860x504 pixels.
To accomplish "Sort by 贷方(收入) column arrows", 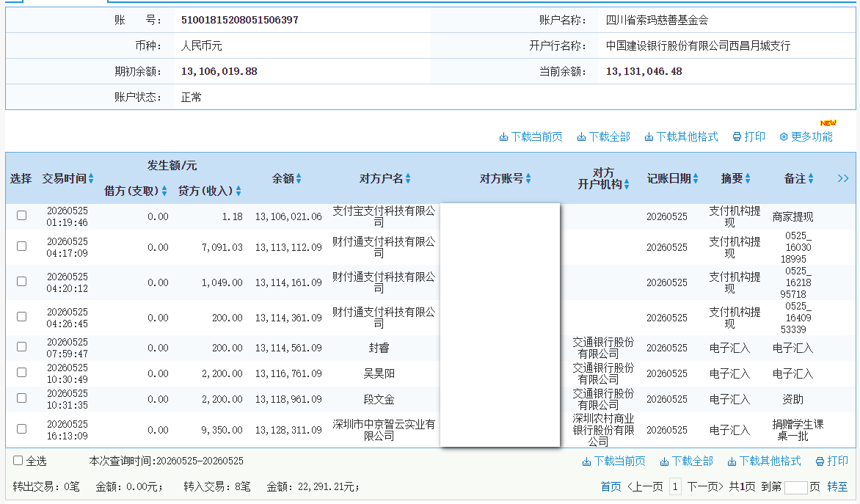I will click(x=238, y=191).
